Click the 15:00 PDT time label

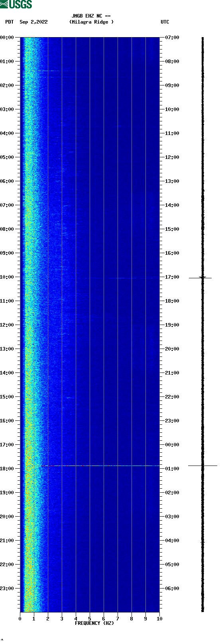pos(7,397)
